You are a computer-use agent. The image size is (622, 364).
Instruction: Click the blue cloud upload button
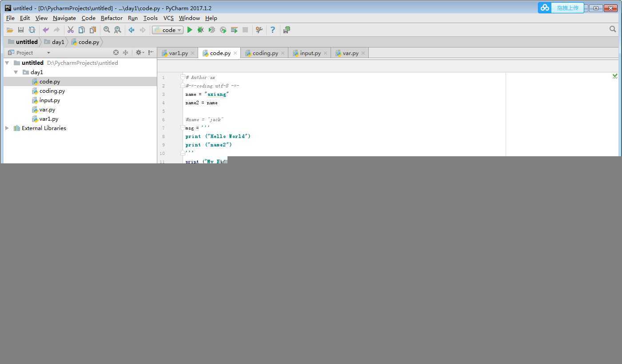pyautogui.click(x=561, y=8)
